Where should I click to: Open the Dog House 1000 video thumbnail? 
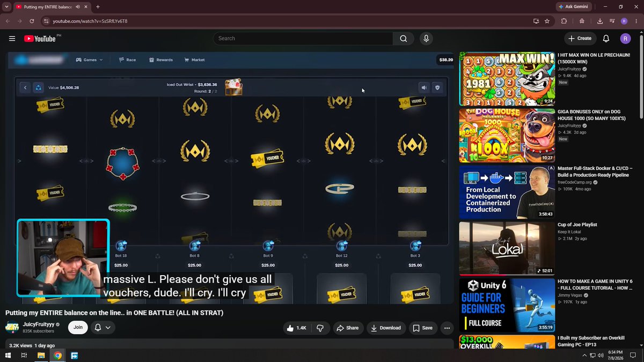pyautogui.click(x=507, y=135)
